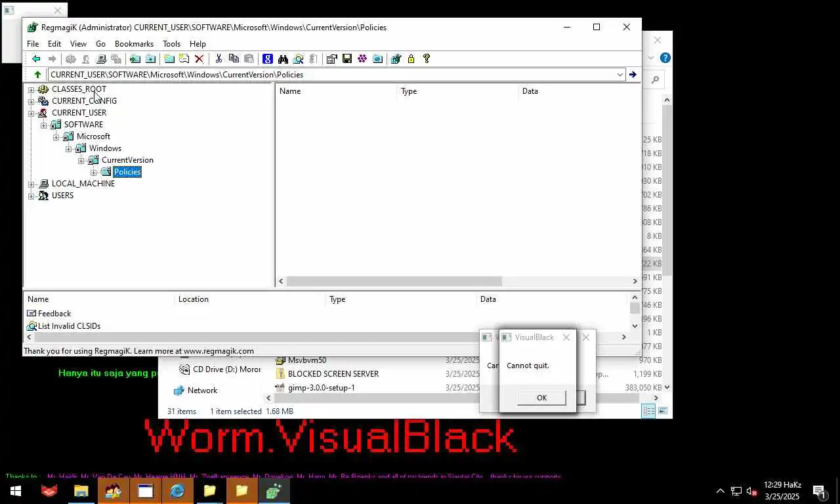Switch Explorer to details view icon
Screen dimensions: 840x504
[648, 411]
